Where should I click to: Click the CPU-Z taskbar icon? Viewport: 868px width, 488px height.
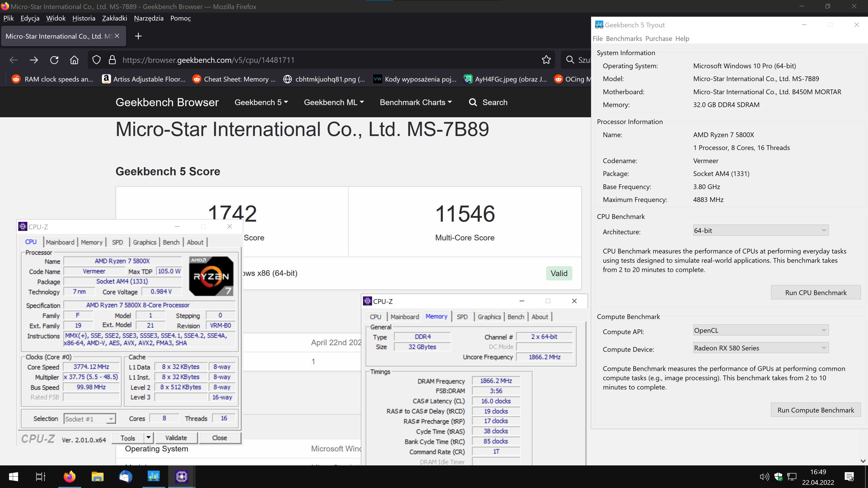(x=182, y=476)
